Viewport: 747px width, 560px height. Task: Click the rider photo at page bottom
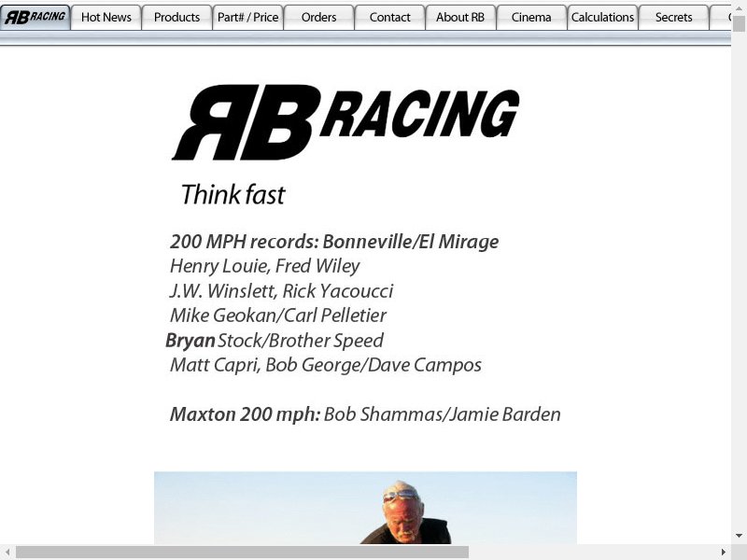coord(365,508)
